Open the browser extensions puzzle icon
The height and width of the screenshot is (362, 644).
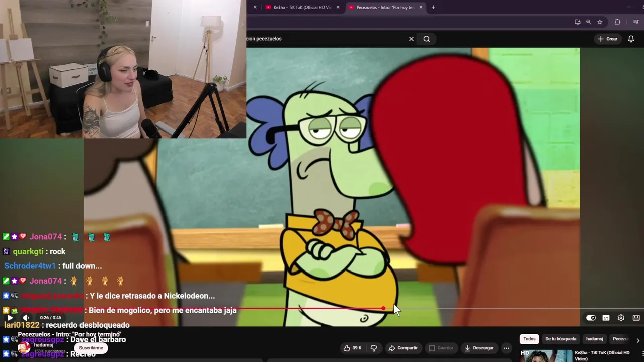point(617,22)
